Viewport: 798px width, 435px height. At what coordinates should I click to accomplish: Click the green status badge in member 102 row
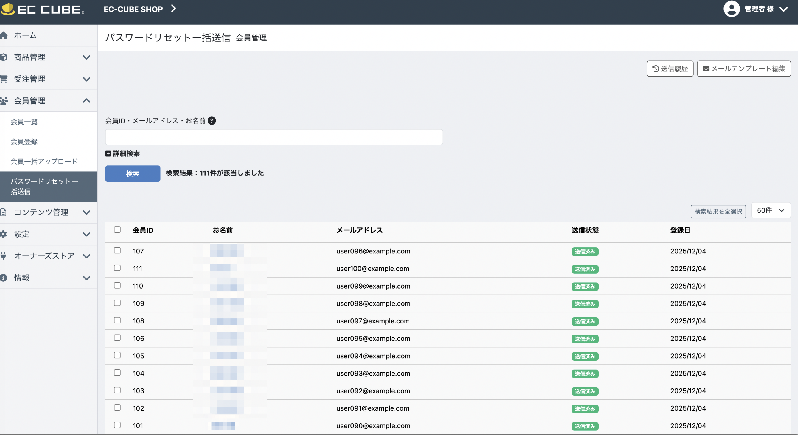point(585,409)
